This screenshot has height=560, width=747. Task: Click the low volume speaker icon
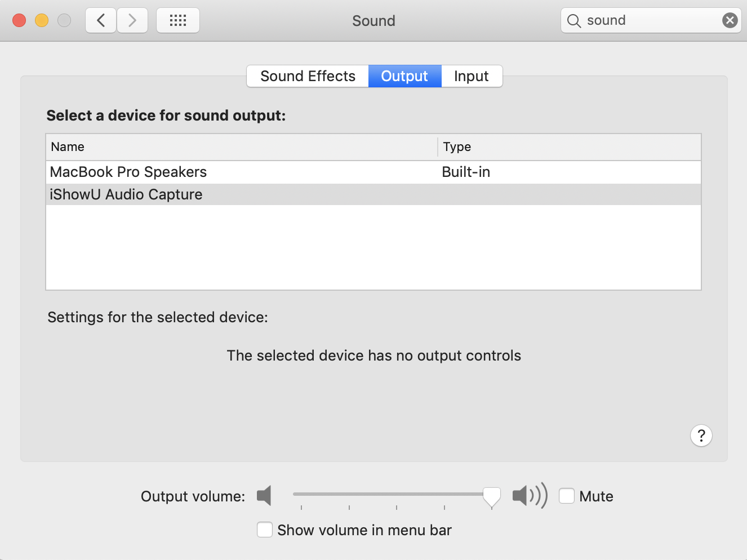tap(264, 496)
